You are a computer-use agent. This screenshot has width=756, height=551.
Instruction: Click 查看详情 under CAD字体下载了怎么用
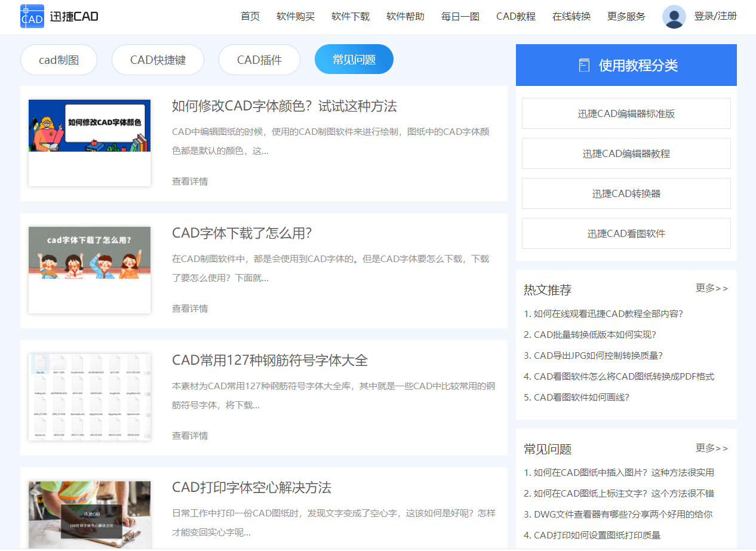(x=190, y=309)
